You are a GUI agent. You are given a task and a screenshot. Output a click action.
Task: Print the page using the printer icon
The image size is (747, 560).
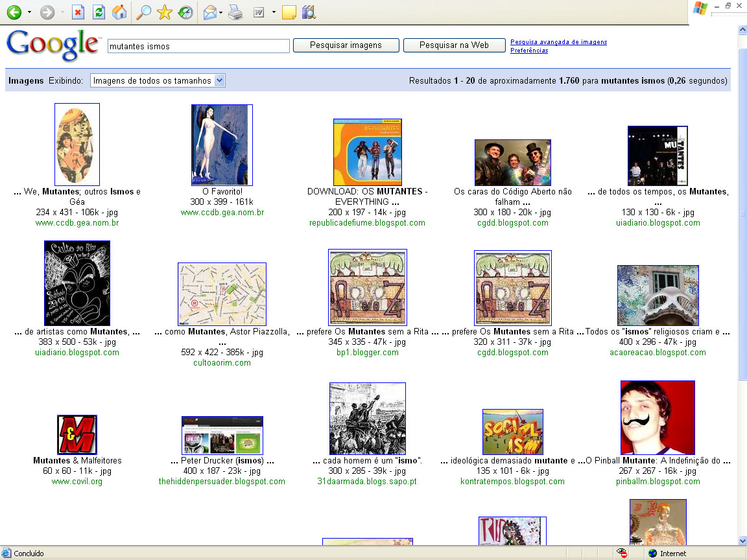pos(235,12)
